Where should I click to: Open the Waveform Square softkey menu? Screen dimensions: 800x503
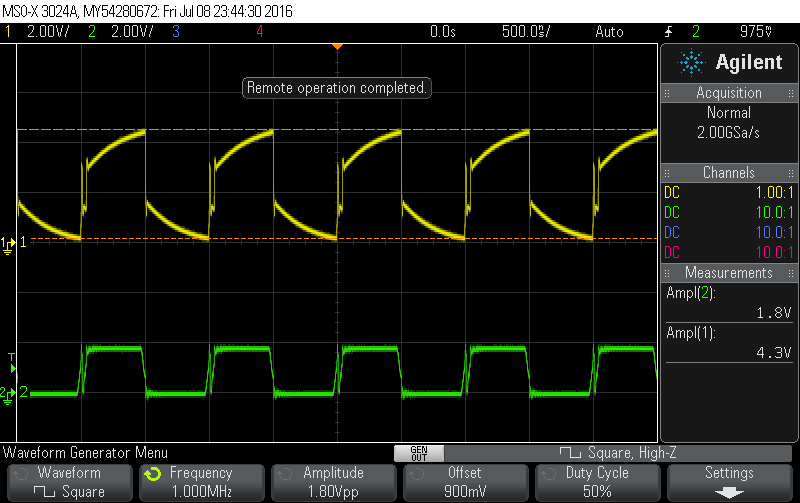pos(69,481)
